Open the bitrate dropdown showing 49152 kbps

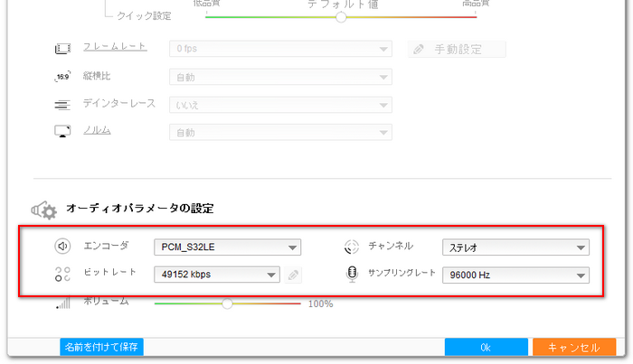[217, 275]
